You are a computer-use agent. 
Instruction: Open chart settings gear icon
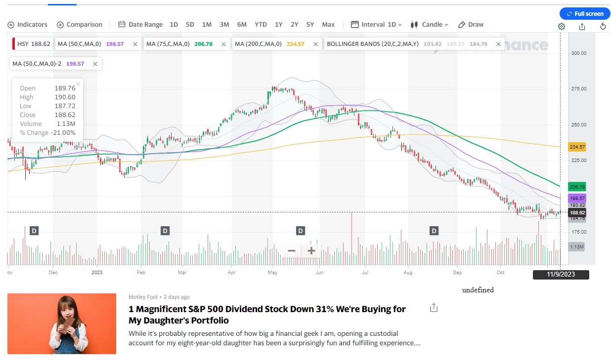(562, 27)
